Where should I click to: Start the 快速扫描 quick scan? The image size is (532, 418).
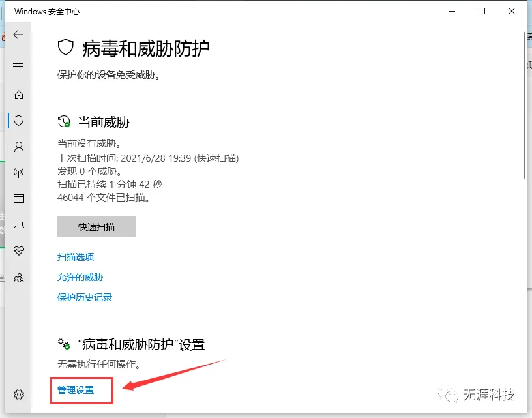coord(96,227)
